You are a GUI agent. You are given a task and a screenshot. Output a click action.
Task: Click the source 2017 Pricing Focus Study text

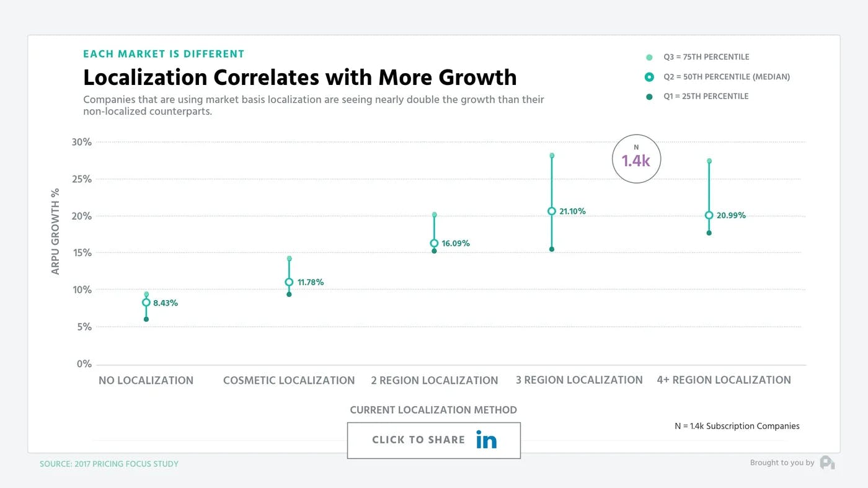click(109, 464)
